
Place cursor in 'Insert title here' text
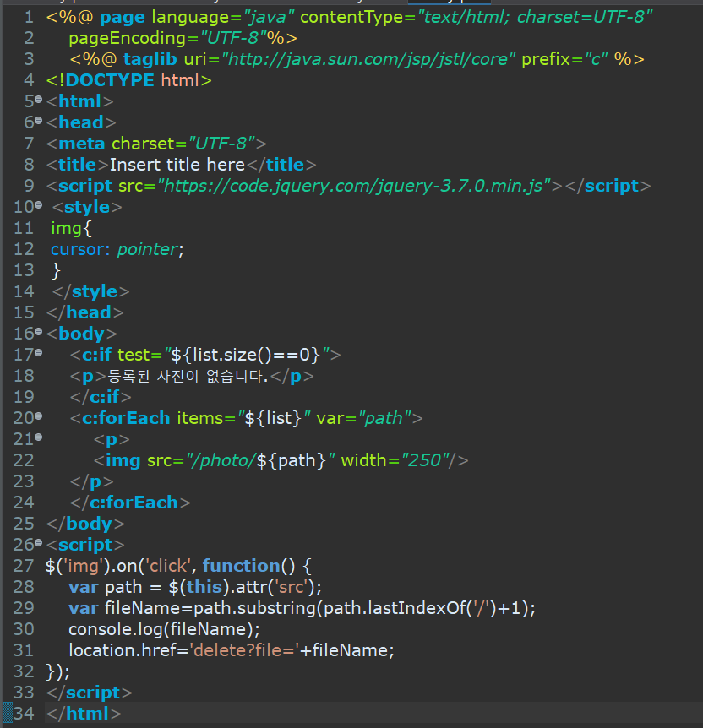pos(177,165)
